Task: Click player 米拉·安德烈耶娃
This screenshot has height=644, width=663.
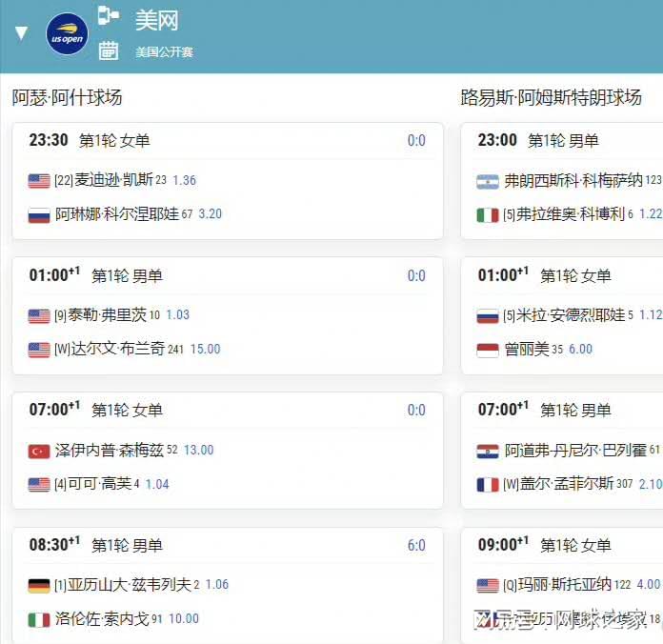Action: coord(571,315)
